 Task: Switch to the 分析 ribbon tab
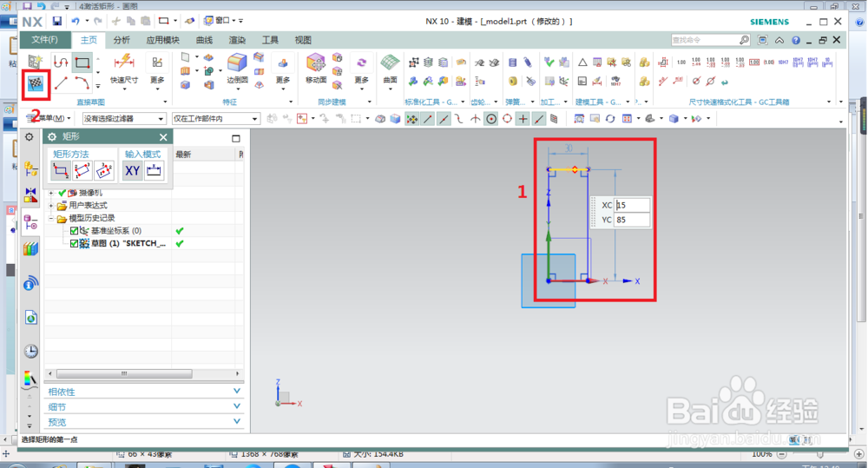(122, 40)
